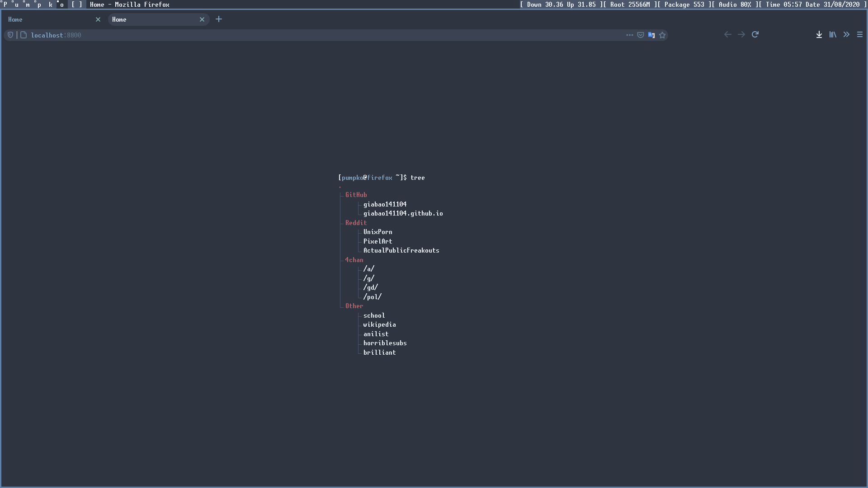Go back one page

727,34
